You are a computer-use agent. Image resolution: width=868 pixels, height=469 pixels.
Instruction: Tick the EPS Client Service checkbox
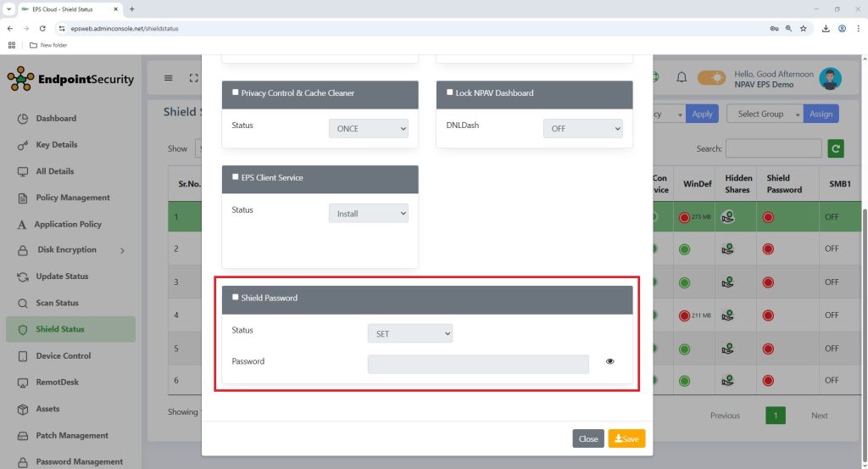pyautogui.click(x=236, y=177)
